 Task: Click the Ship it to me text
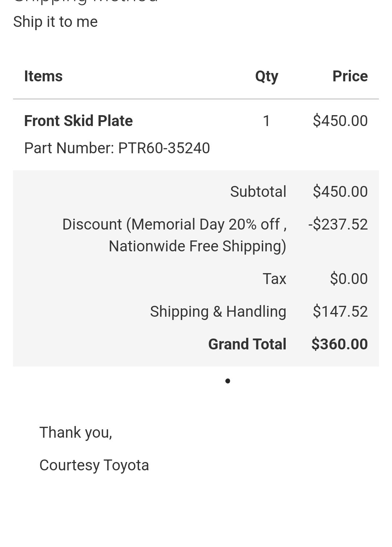pyautogui.click(x=55, y=22)
